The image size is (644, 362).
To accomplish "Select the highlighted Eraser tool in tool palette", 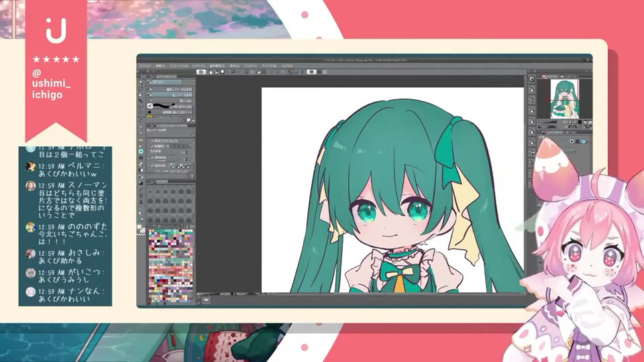I will (x=141, y=152).
